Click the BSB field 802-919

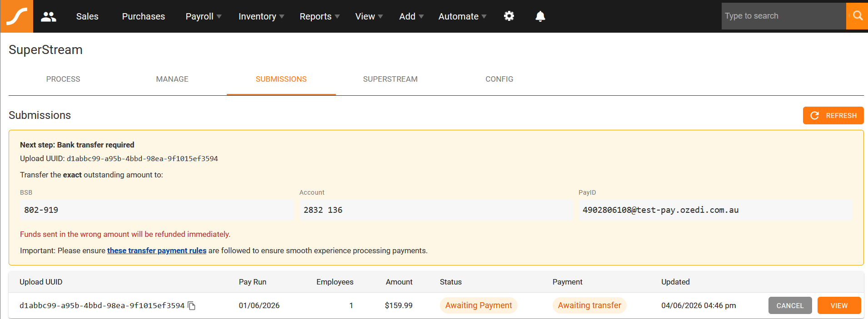pyautogui.click(x=157, y=210)
